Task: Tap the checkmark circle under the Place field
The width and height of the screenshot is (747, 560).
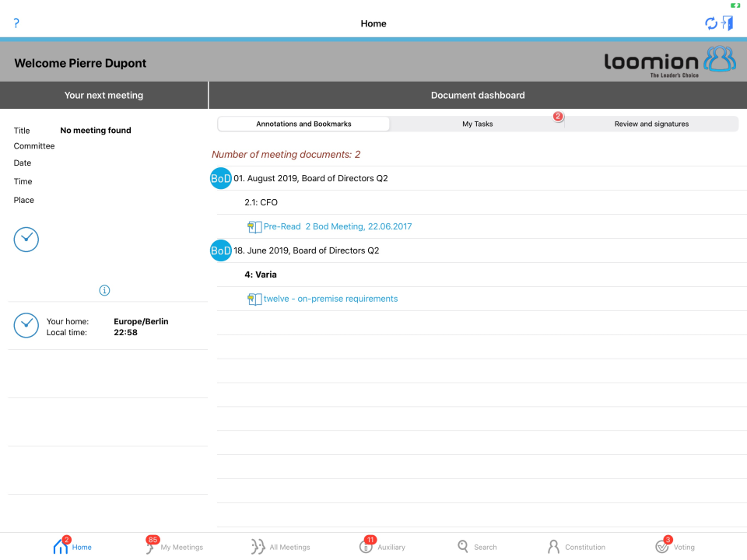Action: click(x=26, y=240)
